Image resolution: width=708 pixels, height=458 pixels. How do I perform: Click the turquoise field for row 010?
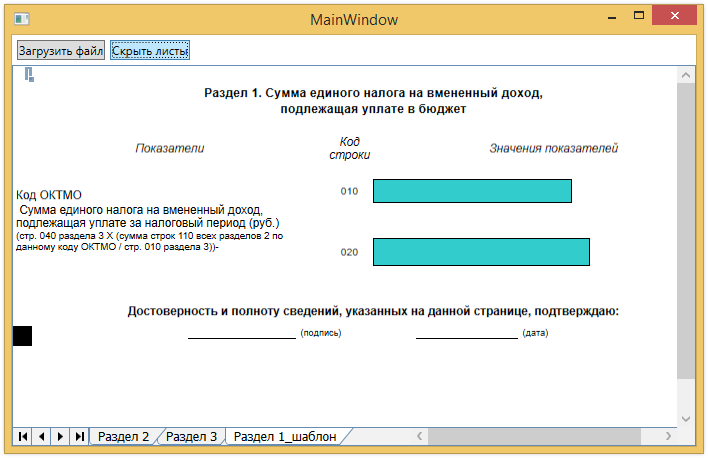coord(472,191)
